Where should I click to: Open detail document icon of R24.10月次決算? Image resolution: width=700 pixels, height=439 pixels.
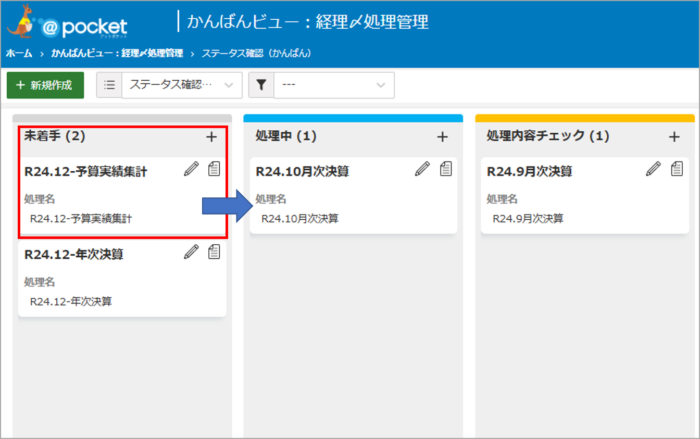(446, 169)
